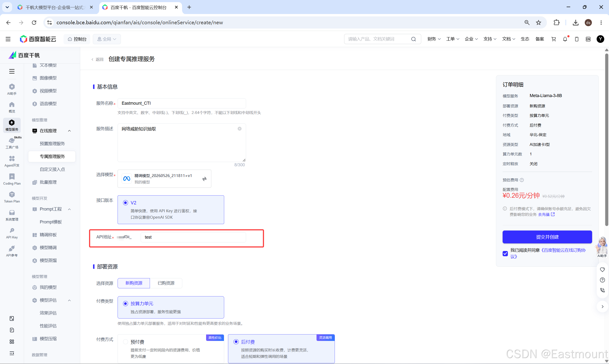Switch to the 新购资源 tab
609x364 pixels.
point(134,283)
